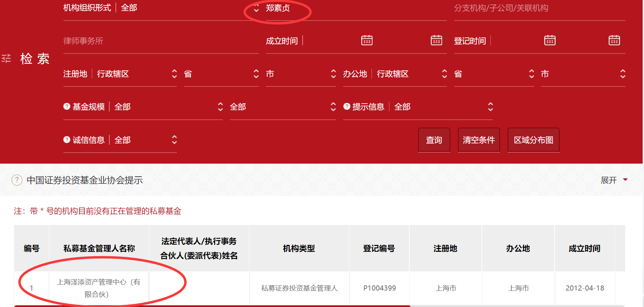The height and width of the screenshot is (307, 644).
Task: Open the 登记时间 end date calendar
Action: tap(614, 40)
